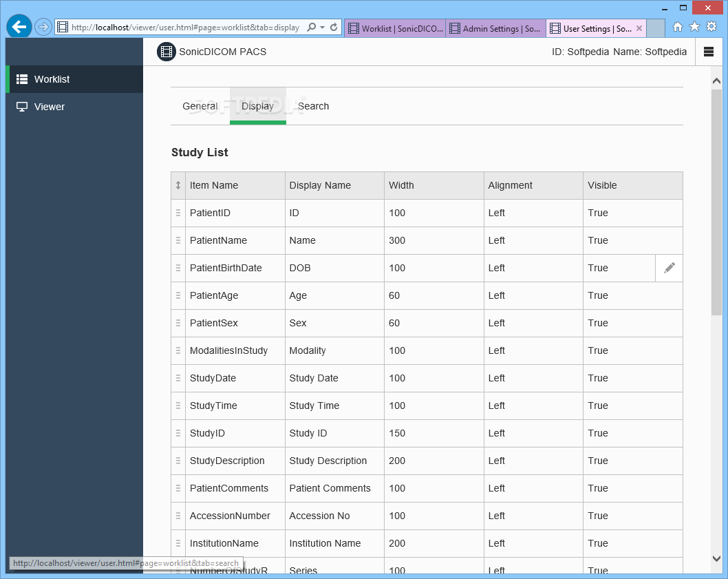
Task: Click the pencil edit icon for PatientBirthDate
Action: tap(669, 268)
